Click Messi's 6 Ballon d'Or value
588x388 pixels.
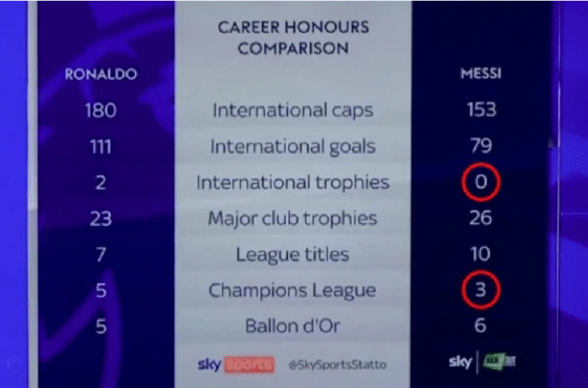[481, 327]
